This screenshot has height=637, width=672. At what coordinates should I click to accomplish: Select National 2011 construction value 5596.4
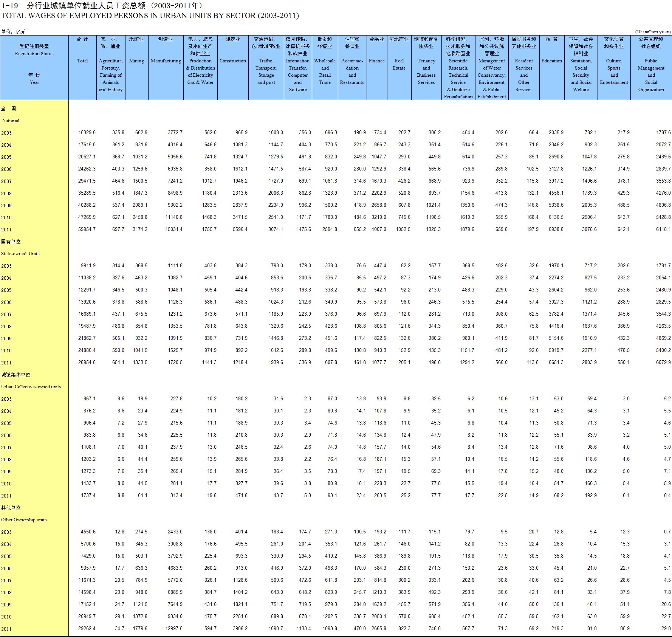pos(240,229)
